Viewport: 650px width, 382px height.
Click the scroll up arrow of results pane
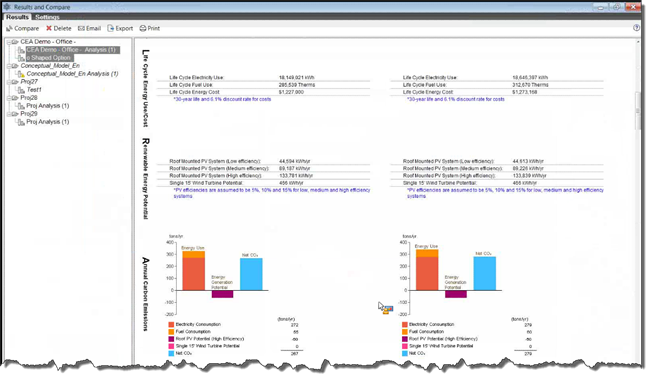coord(638,42)
